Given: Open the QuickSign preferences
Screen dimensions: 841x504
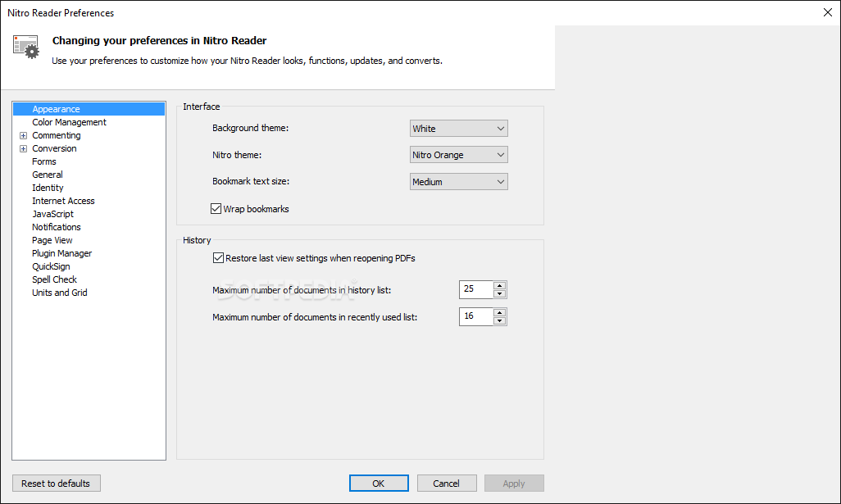Looking at the screenshot, I should coord(51,266).
